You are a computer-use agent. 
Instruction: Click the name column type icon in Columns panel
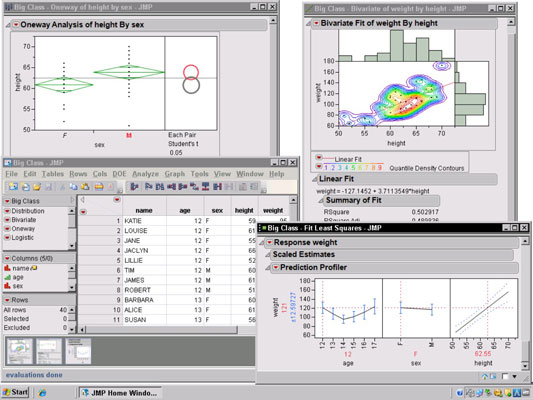[x=7, y=268]
